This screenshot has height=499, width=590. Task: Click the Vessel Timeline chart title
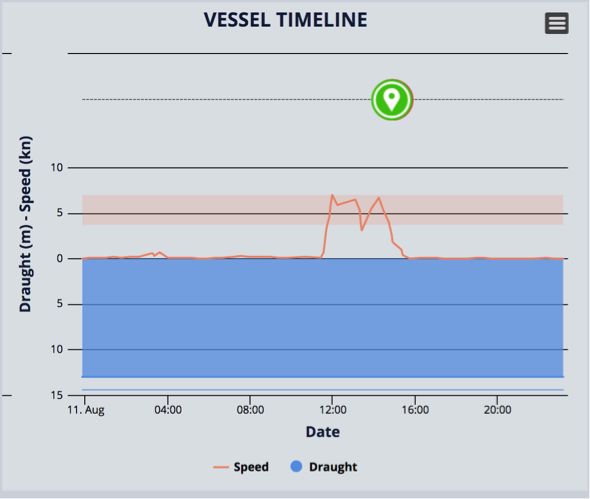[x=286, y=20]
